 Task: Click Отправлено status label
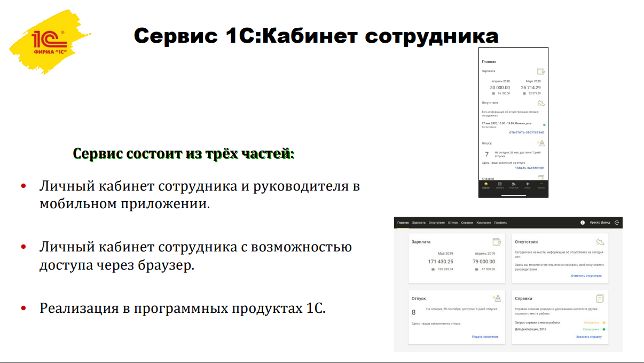pyautogui.click(x=592, y=322)
